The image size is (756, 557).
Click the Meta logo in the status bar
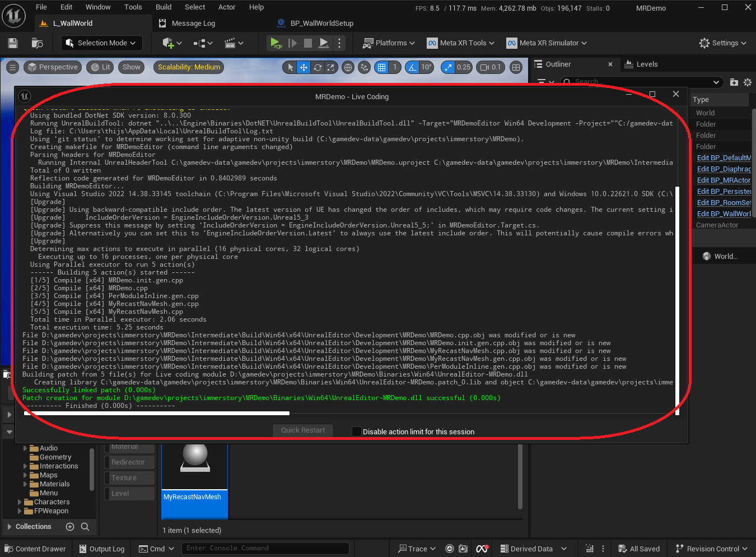[x=482, y=549]
